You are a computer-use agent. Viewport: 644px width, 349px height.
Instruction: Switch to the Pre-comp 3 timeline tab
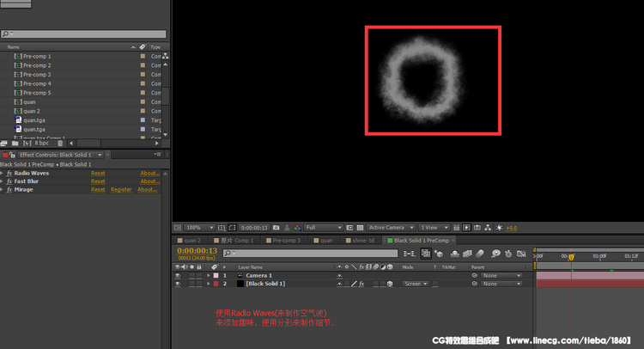tap(283, 241)
